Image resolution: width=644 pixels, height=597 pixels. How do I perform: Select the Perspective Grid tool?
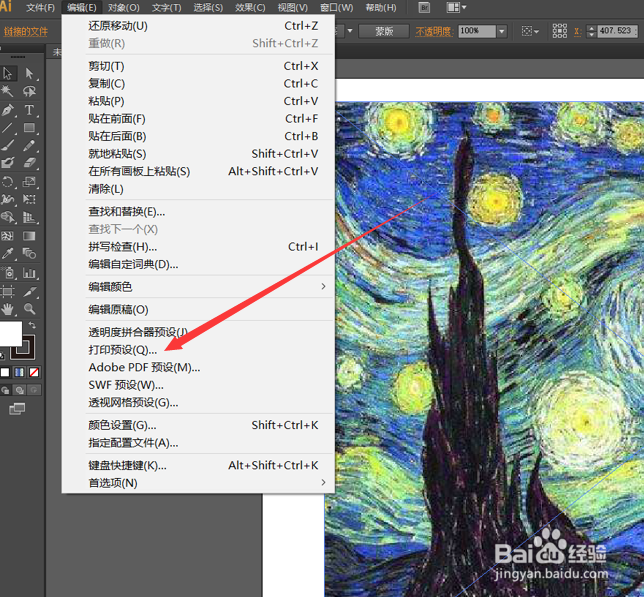(29, 217)
